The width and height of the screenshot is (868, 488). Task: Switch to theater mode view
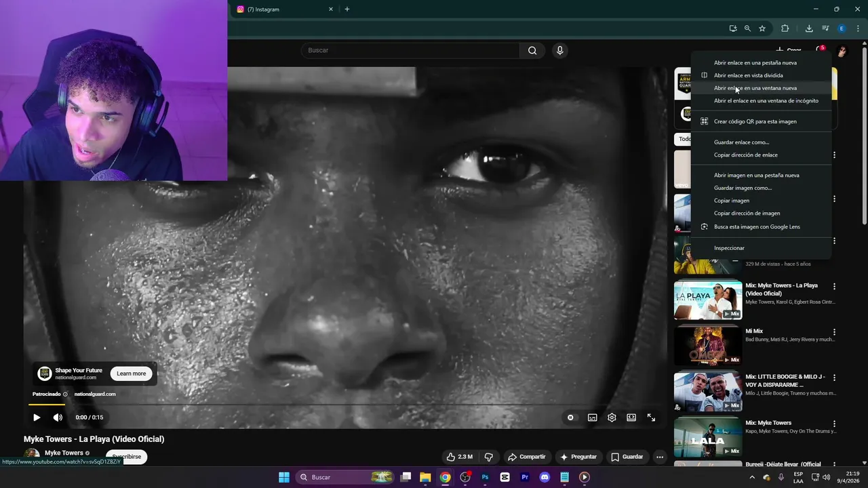(631, 418)
